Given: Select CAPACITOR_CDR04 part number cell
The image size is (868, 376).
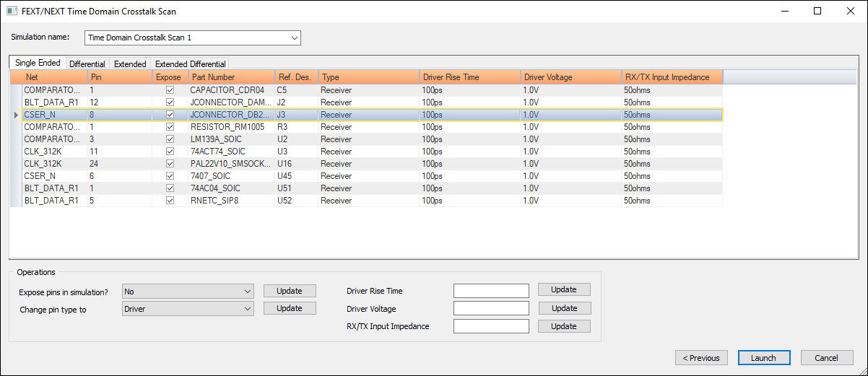Looking at the screenshot, I should pos(232,90).
